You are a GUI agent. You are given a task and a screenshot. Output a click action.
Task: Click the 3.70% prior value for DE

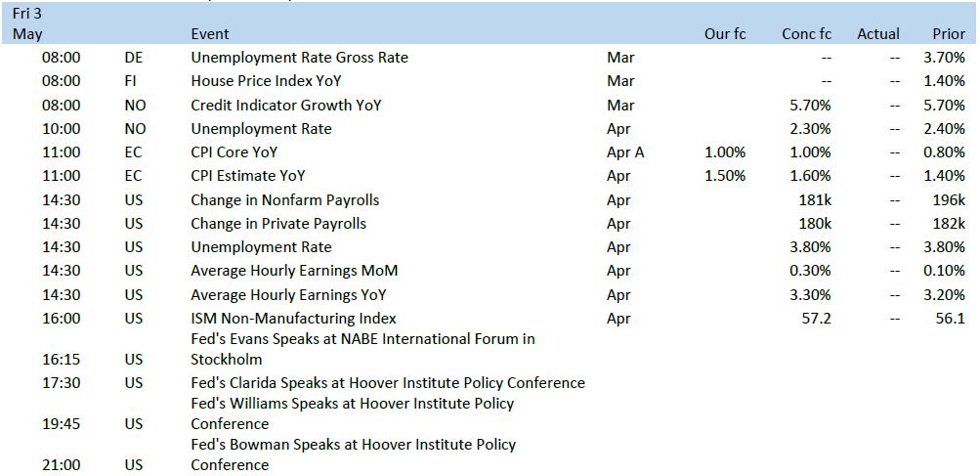tap(944, 58)
